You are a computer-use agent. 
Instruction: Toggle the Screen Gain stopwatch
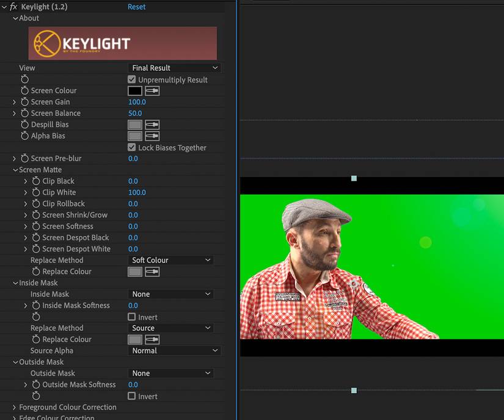click(25, 102)
